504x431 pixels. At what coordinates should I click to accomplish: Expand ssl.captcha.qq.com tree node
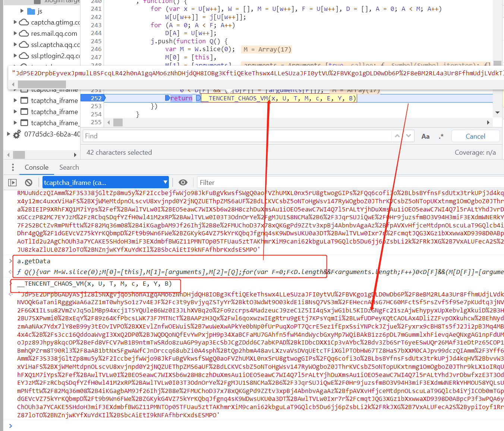point(15,44)
